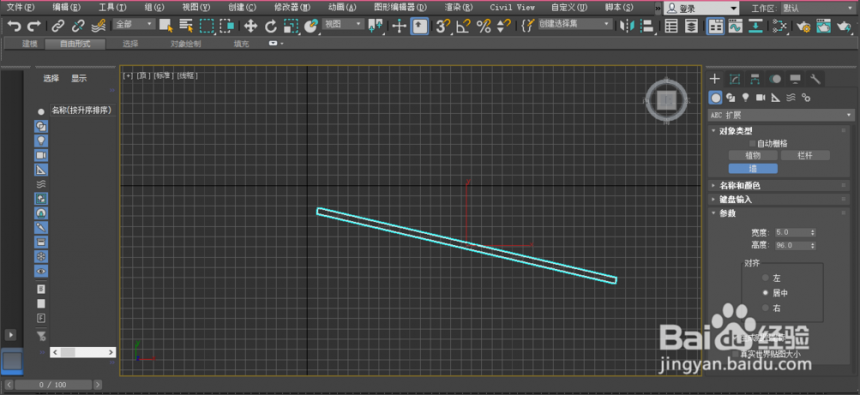Click the Redo arrow icon
This screenshot has width=860, height=395.
click(x=34, y=26)
